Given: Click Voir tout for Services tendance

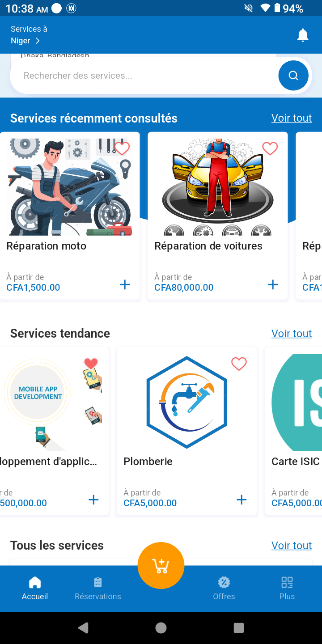Looking at the screenshot, I should [292, 333].
